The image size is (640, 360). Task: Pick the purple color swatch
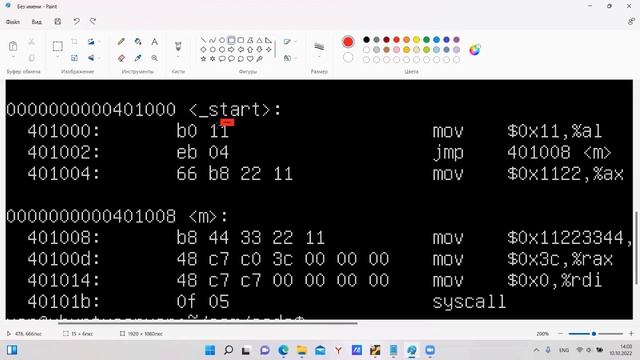pyautogui.click(x=456, y=40)
